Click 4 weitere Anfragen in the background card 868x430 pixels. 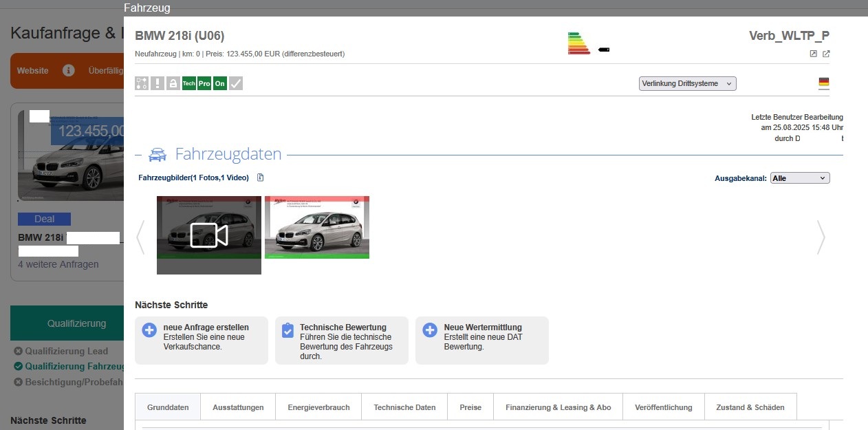click(58, 264)
